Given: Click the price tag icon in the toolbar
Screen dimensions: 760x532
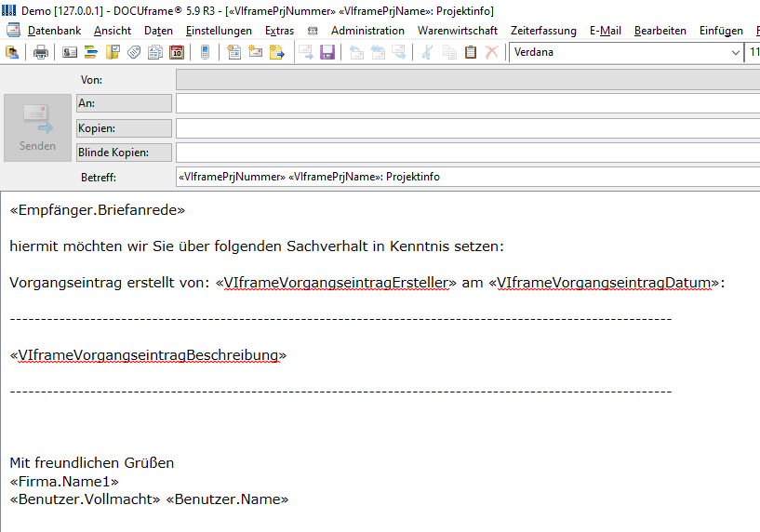Looking at the screenshot, I should click(x=134, y=52).
